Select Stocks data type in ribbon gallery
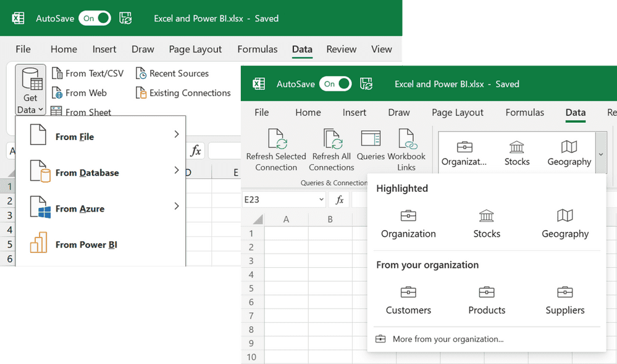Viewport: 617px width, 364px height. (x=517, y=153)
